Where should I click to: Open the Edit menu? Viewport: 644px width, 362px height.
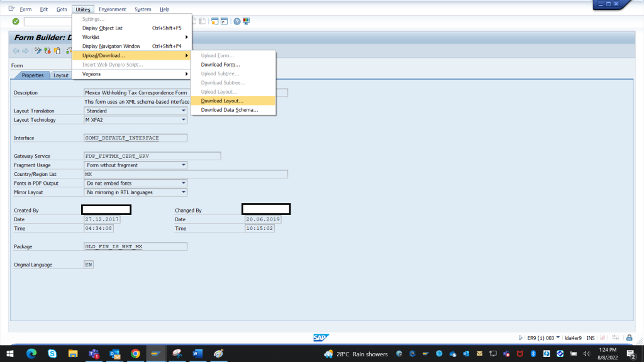[44, 9]
